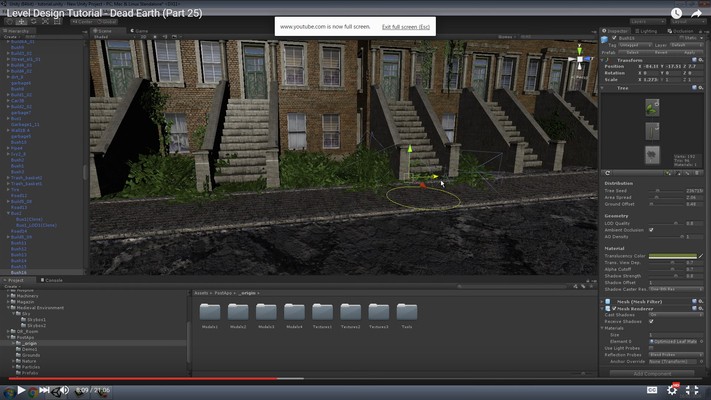This screenshot has height=400, width=711.
Task: Select the Move tool in Unity toolbar
Action: point(21,21)
